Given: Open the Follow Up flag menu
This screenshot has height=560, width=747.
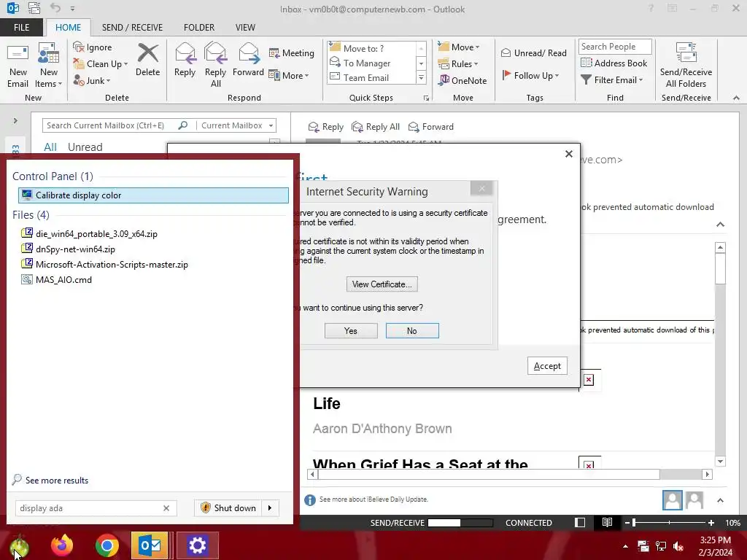Looking at the screenshot, I should [530, 75].
